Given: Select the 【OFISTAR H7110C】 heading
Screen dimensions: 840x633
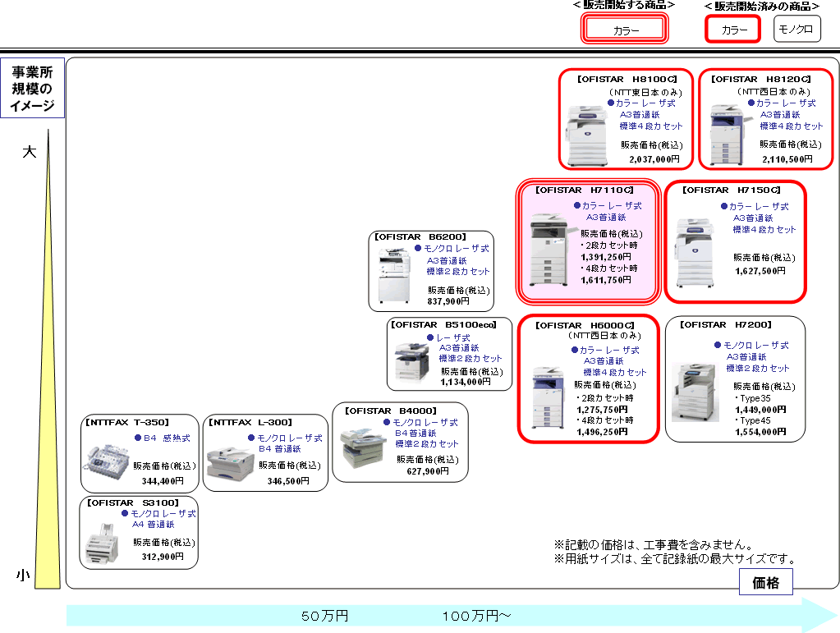Looking at the screenshot, I should 585,190.
